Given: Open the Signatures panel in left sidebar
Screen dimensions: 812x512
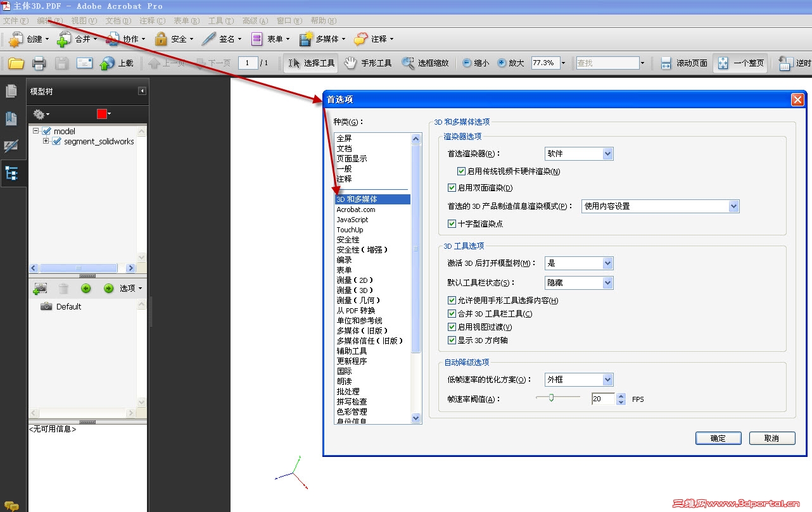Looking at the screenshot, I should pyautogui.click(x=11, y=146).
